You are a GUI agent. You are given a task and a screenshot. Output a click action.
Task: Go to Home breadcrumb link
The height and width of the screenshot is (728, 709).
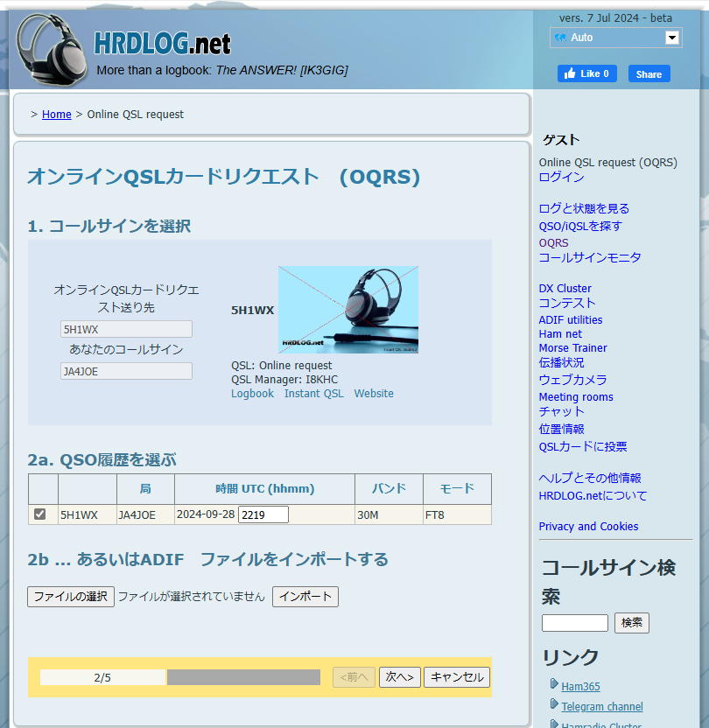57,115
